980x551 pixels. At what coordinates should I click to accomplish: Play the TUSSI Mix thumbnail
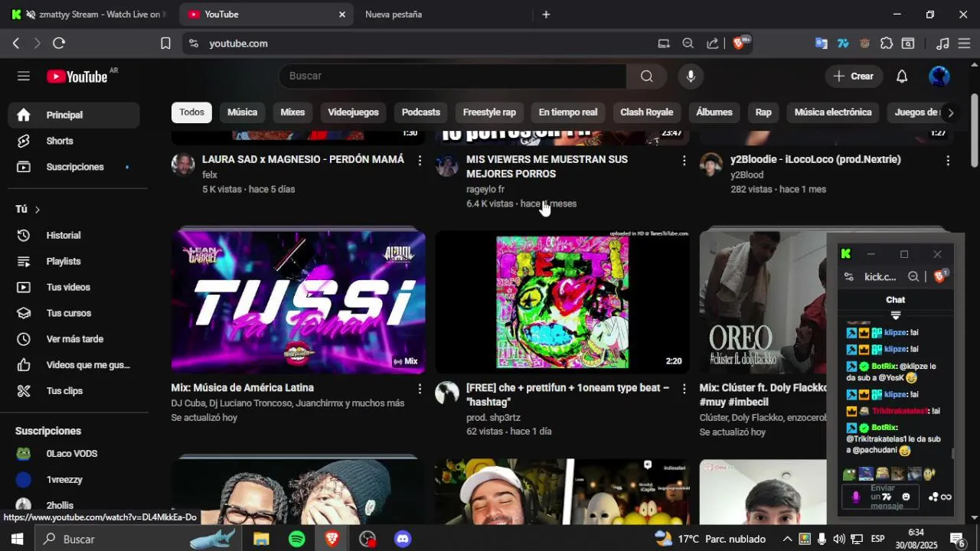pos(299,302)
